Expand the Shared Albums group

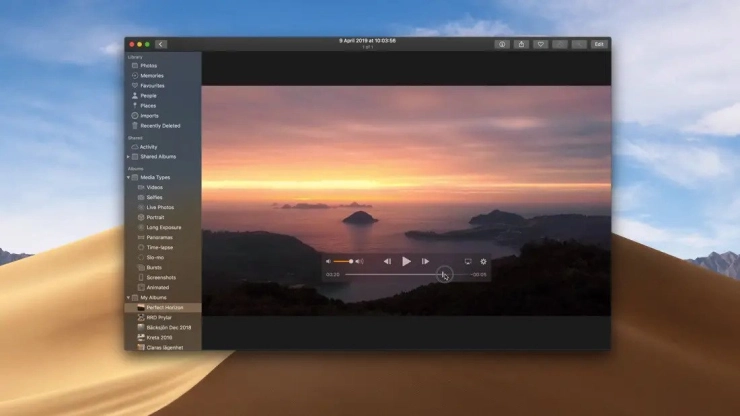click(x=128, y=157)
